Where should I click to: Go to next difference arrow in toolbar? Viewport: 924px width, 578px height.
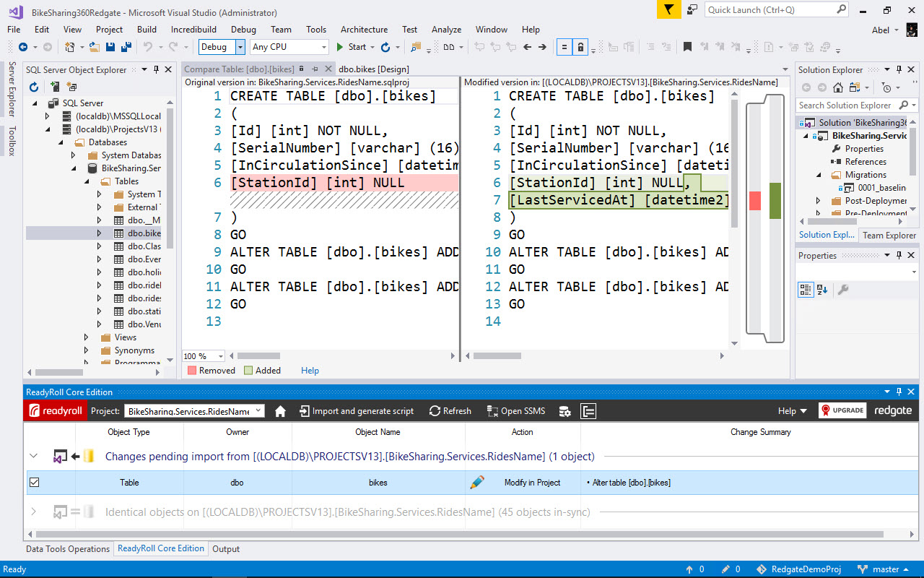543,47
